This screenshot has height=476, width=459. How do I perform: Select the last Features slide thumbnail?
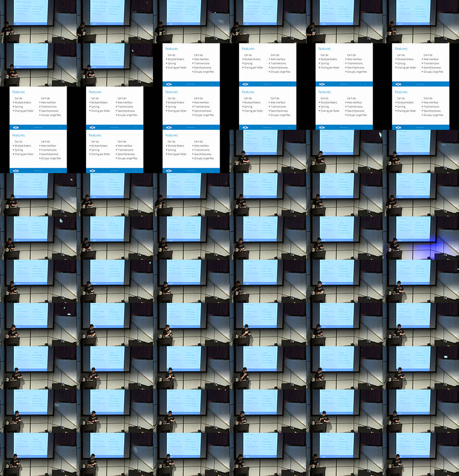[x=191, y=151]
